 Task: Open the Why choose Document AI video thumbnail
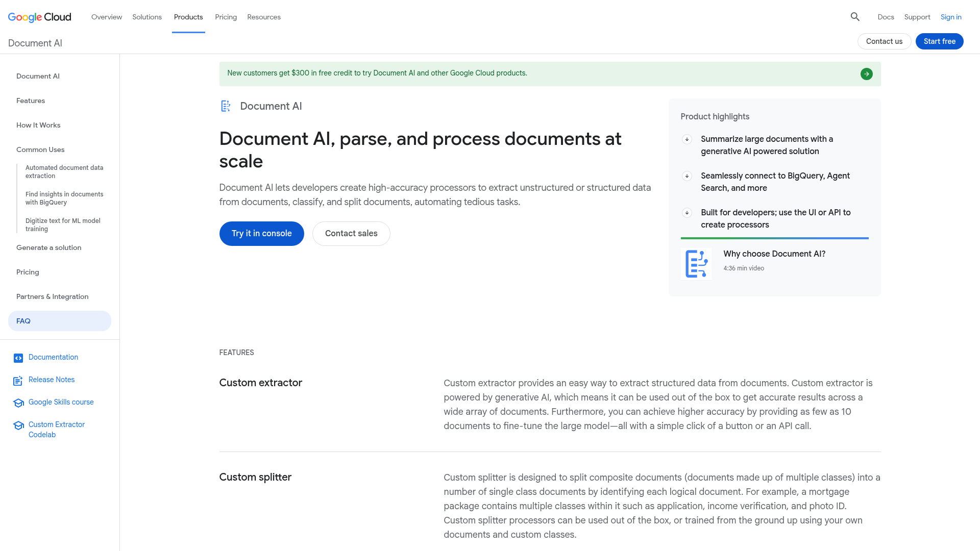[696, 264]
